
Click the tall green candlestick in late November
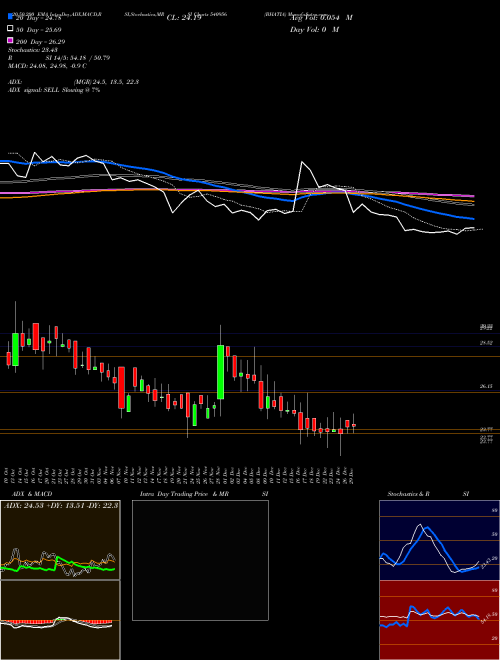[220, 372]
